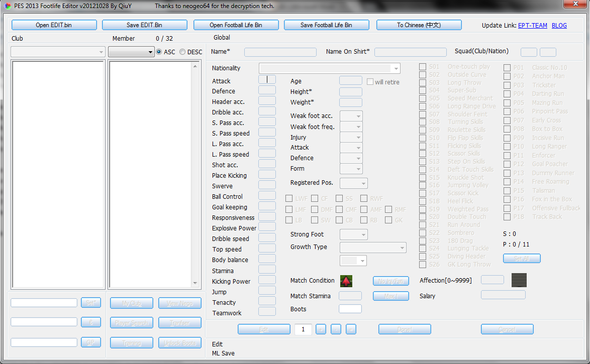The width and height of the screenshot is (590, 364).
Task: Click the Max! stamina button
Action: [391, 296]
